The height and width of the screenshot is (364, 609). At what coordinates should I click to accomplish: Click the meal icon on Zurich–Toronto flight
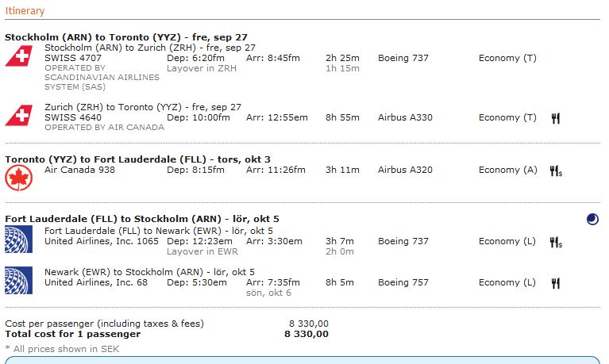556,118
